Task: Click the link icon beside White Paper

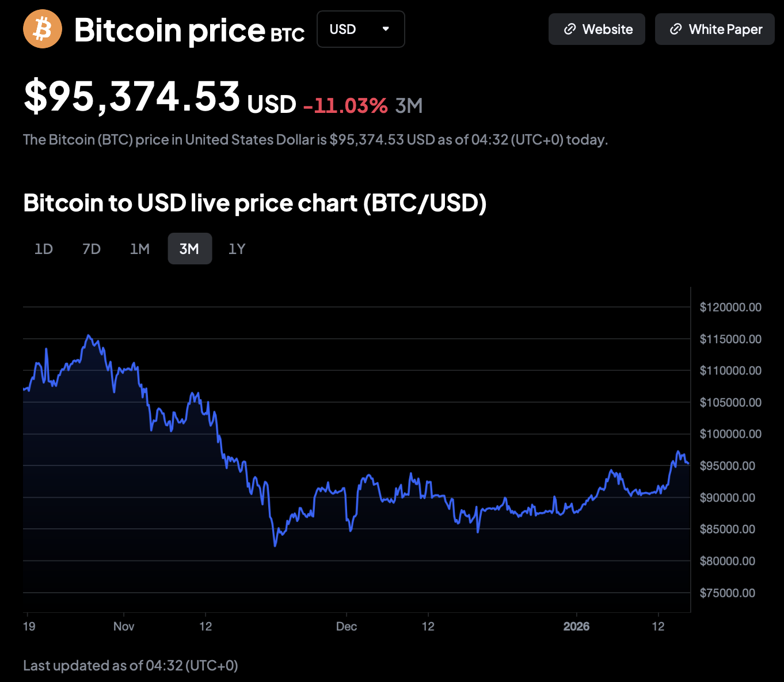Action: click(676, 29)
